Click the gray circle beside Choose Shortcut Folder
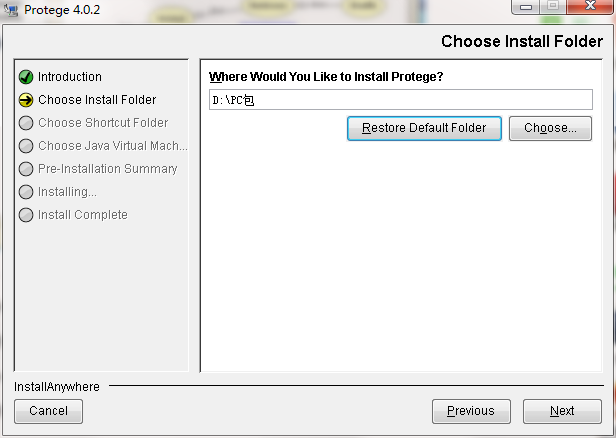Screen dimensions: 616x438 point(26,123)
